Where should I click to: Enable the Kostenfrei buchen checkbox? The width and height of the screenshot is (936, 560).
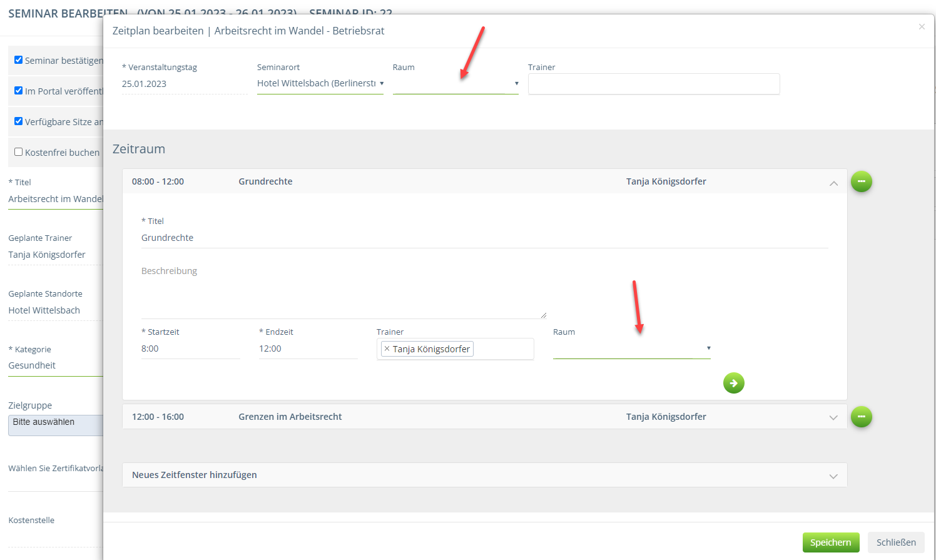19,152
